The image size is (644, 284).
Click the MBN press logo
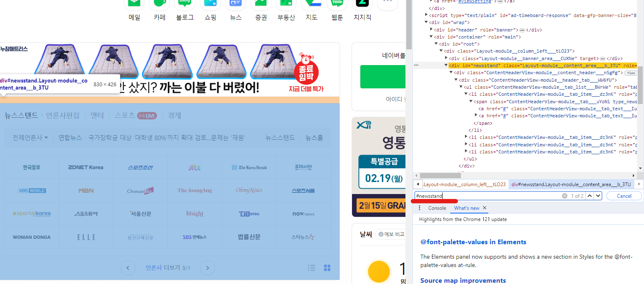(x=86, y=191)
